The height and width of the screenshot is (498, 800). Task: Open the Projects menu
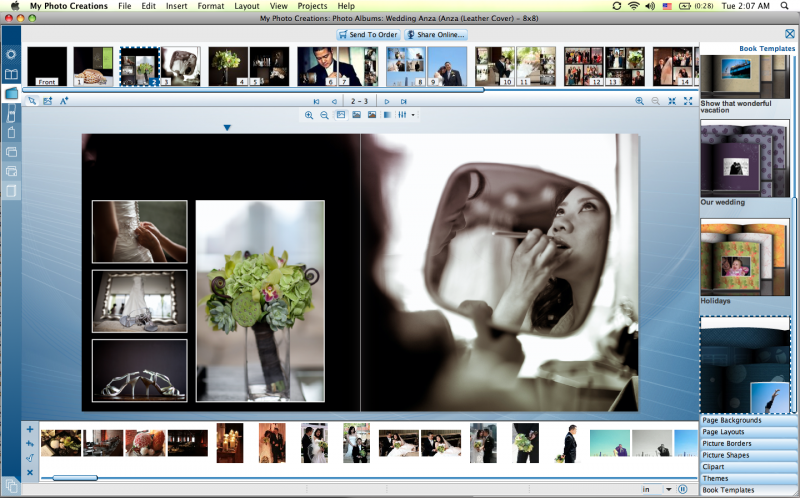coord(312,6)
